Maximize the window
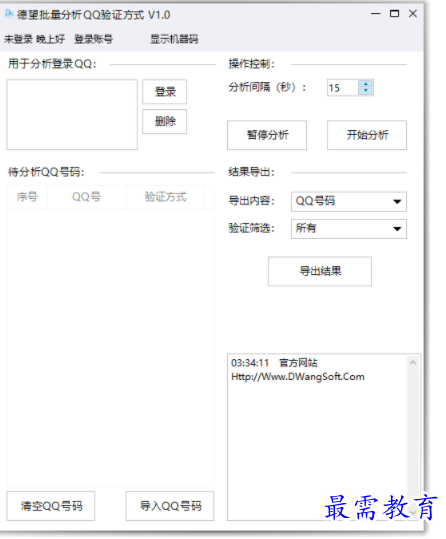The width and height of the screenshot is (446, 539). (394, 14)
